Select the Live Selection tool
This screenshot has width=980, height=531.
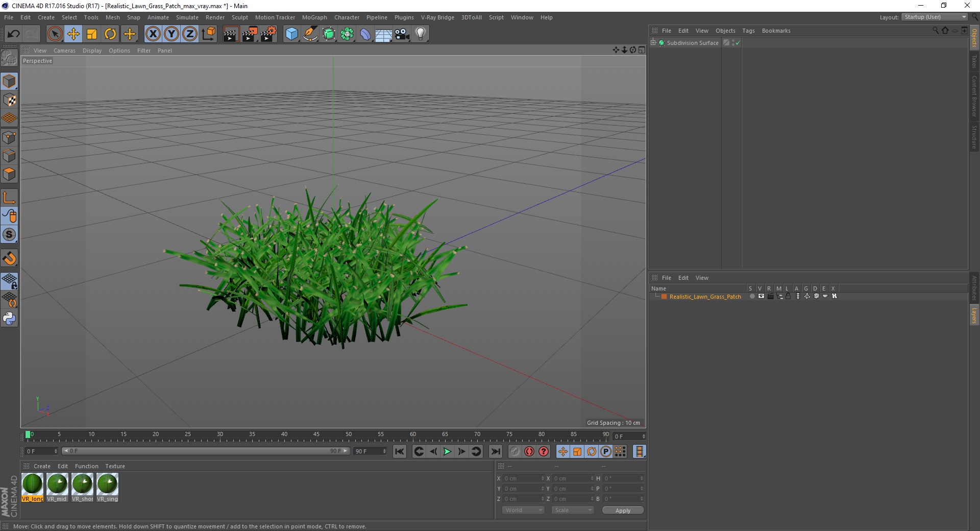55,34
